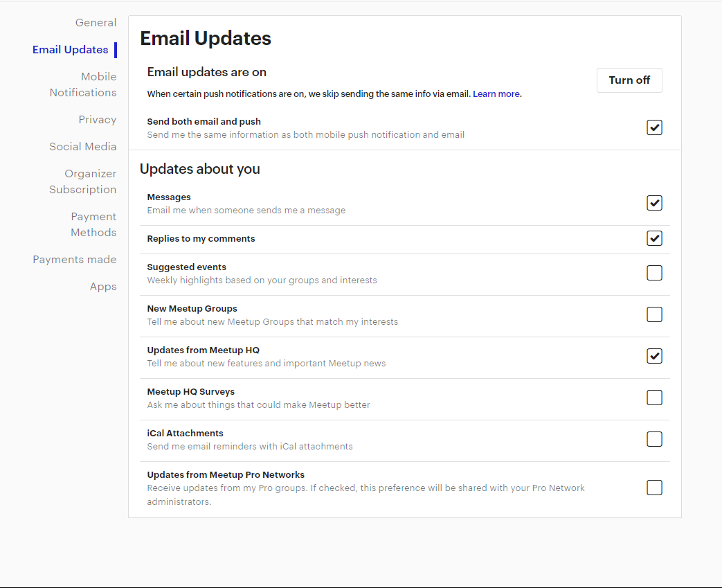Check the New Meetup Groups box

tap(654, 314)
